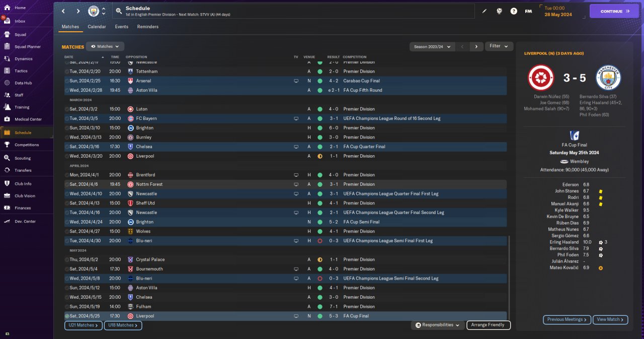
Task: Open the Staff sidebar icon
Action: [x=7, y=95]
